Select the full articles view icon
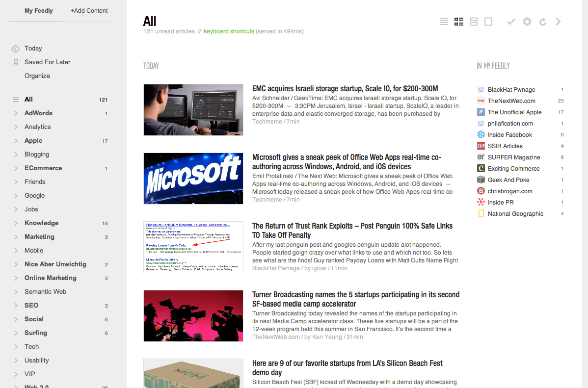The width and height of the screenshot is (588, 388). tap(488, 22)
